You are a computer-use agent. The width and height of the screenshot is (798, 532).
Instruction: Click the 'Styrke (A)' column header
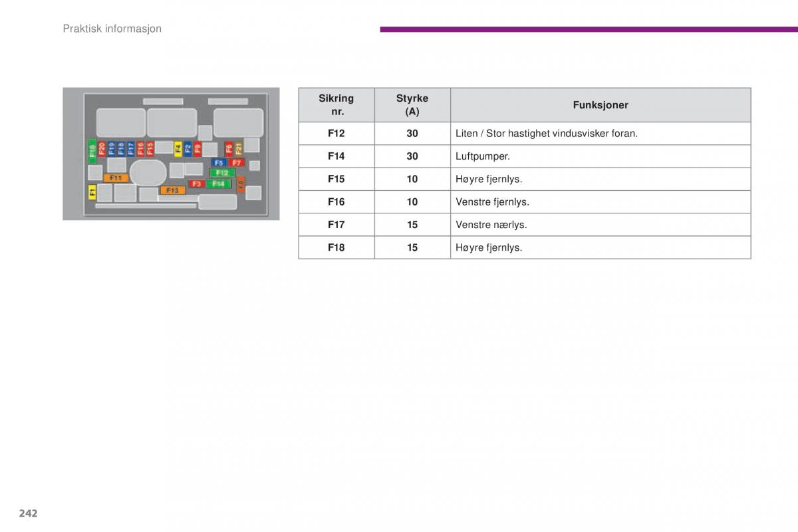tap(412, 105)
